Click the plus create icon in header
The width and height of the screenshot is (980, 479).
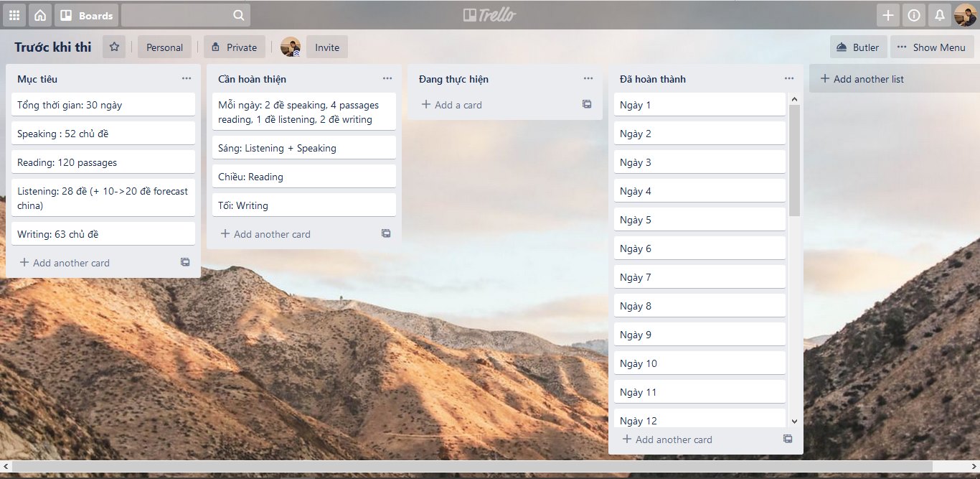pyautogui.click(x=888, y=15)
